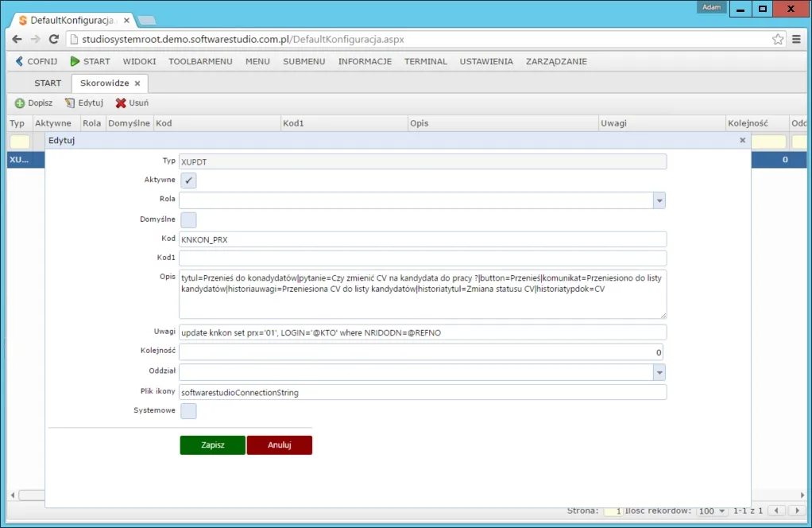Open the TOOLBARMENU menu

point(200,61)
